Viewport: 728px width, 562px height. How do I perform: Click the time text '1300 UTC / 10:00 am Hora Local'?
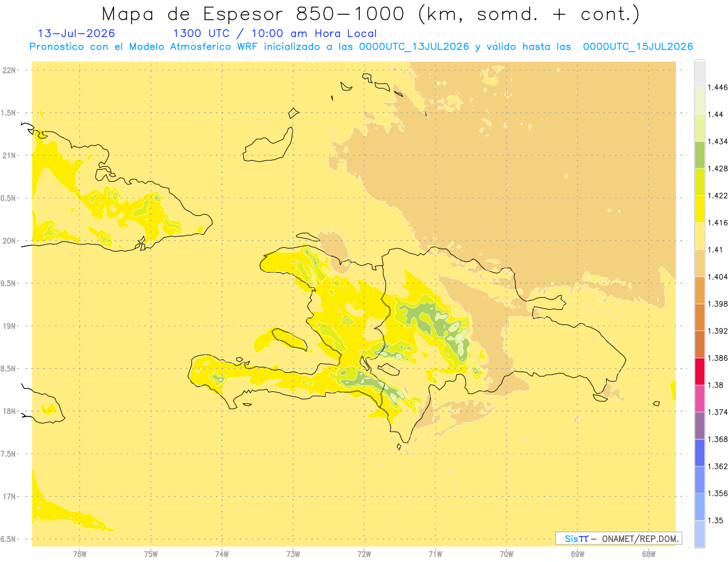point(275,33)
